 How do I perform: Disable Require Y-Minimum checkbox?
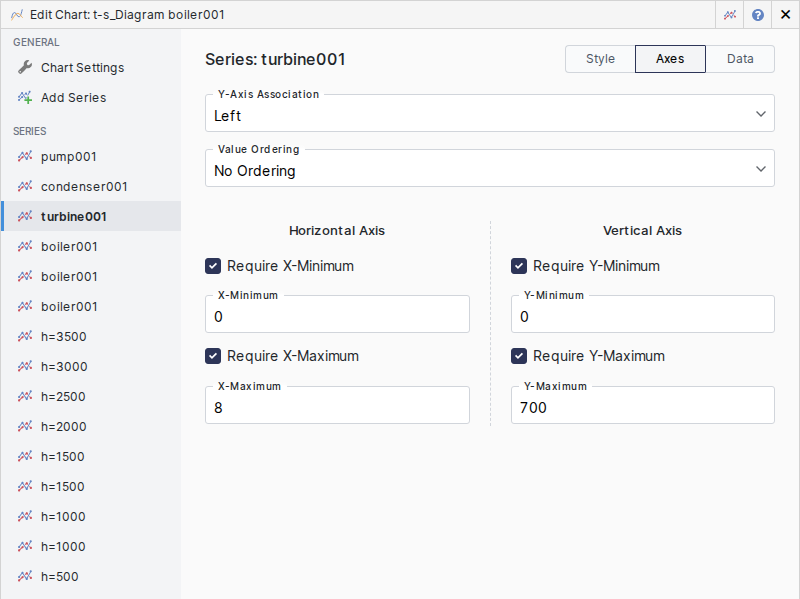coord(519,266)
